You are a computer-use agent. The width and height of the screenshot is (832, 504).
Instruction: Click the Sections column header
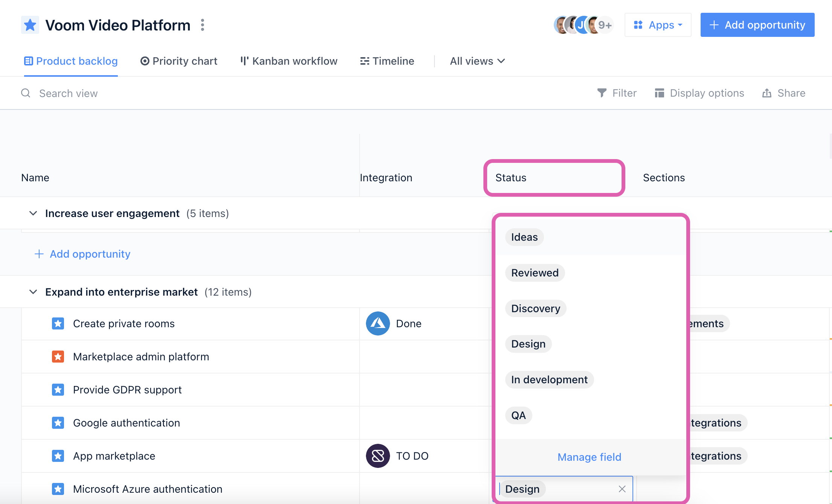664,178
